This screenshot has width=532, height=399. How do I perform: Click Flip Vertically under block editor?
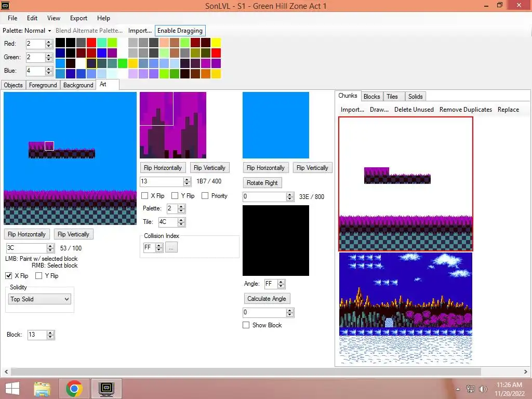(209, 168)
